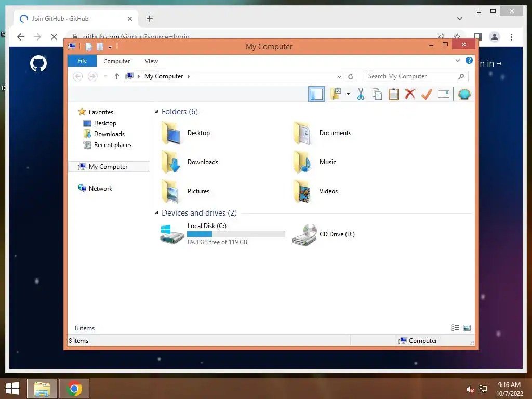The width and height of the screenshot is (532, 399).
Task: Click the Copy icon in toolbar
Action: point(377,94)
